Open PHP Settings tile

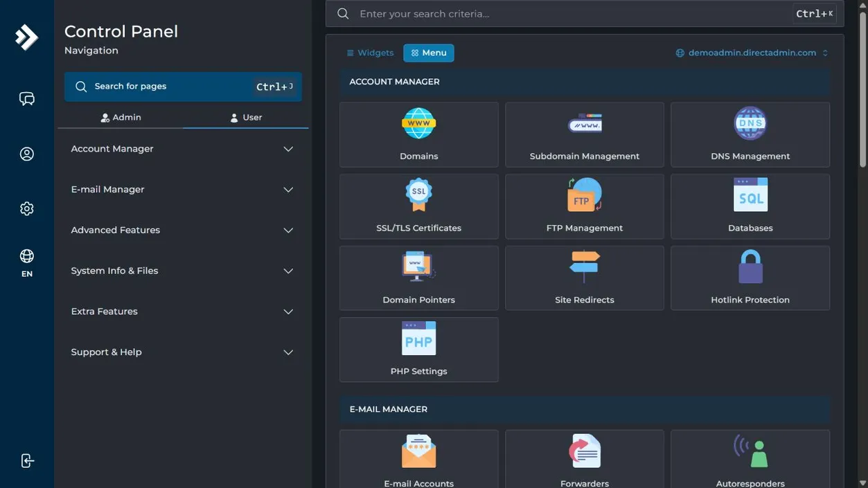[x=418, y=350]
